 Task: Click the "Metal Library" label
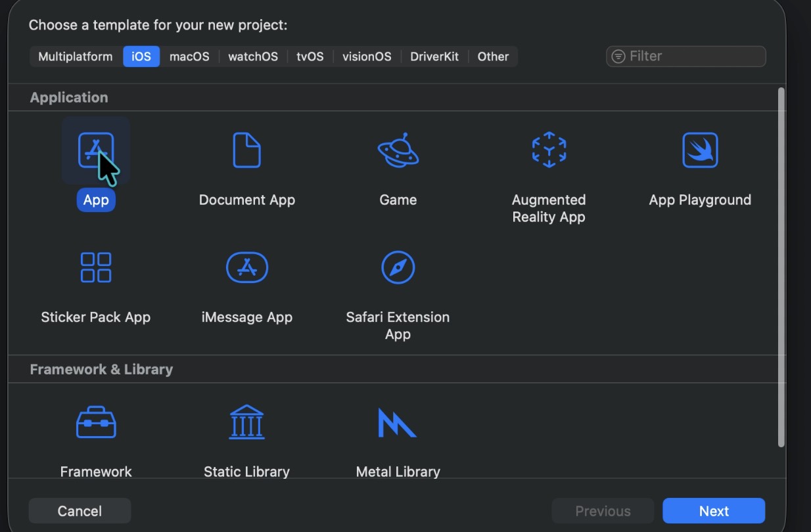pyautogui.click(x=398, y=472)
